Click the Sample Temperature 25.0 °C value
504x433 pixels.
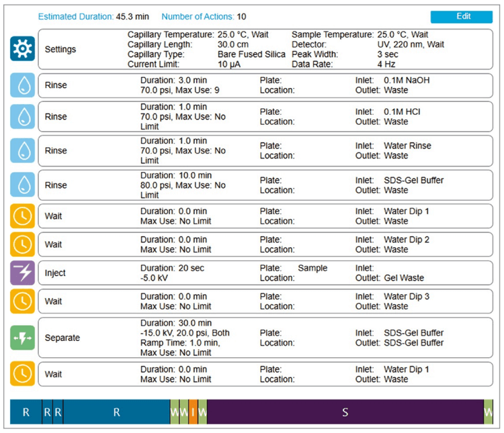tap(403, 34)
